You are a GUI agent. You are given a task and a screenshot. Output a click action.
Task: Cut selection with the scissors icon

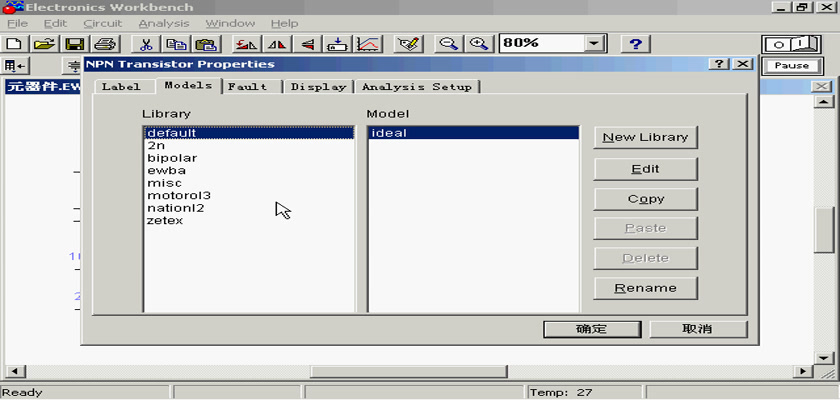pos(145,44)
